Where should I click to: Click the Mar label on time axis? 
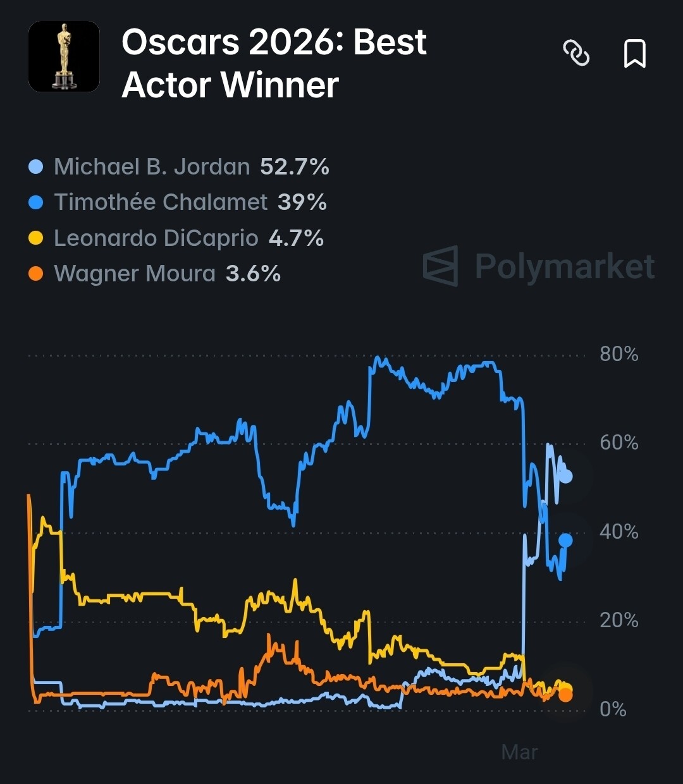pyautogui.click(x=519, y=752)
